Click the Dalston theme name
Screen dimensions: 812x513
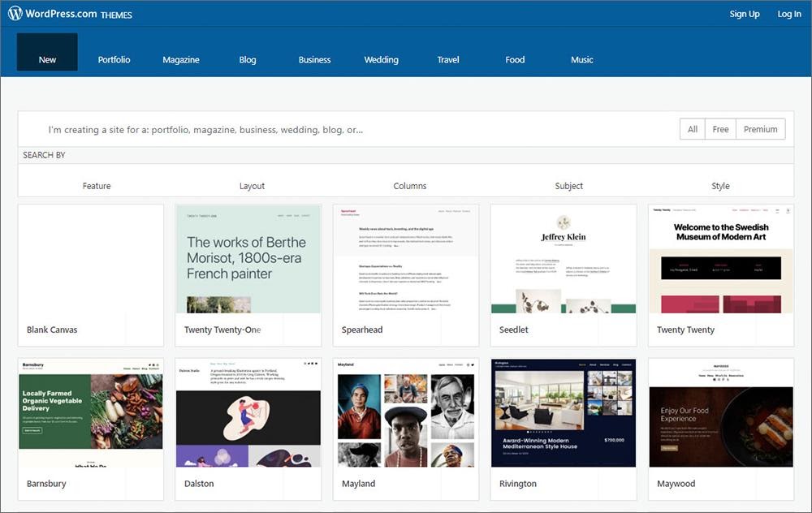(199, 484)
